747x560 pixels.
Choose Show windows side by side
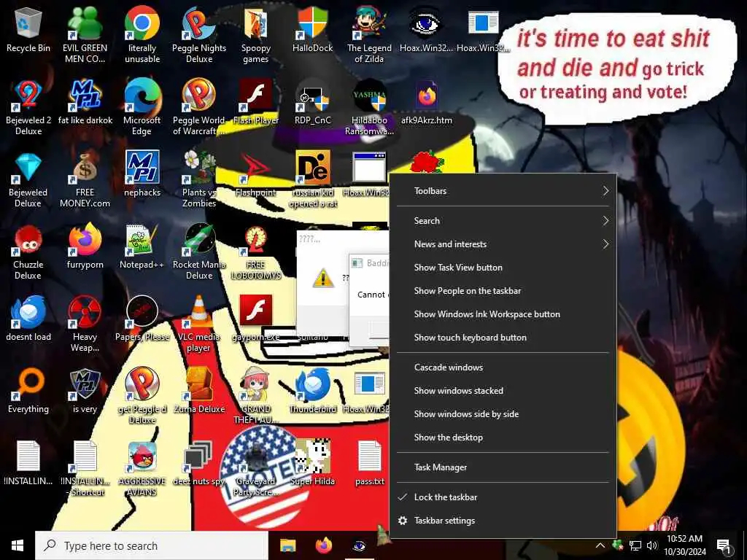click(x=503, y=414)
